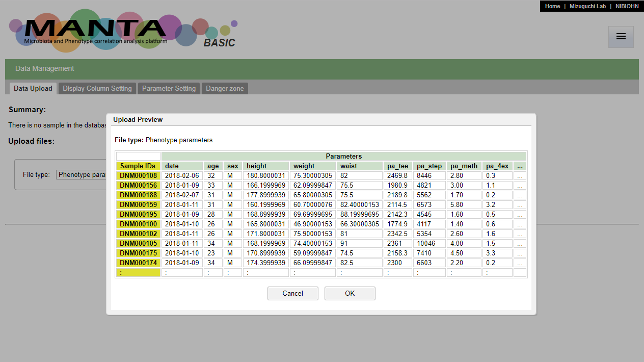Select sample ID DNM000174
This screenshot has height=362, width=644.
pyautogui.click(x=138, y=263)
